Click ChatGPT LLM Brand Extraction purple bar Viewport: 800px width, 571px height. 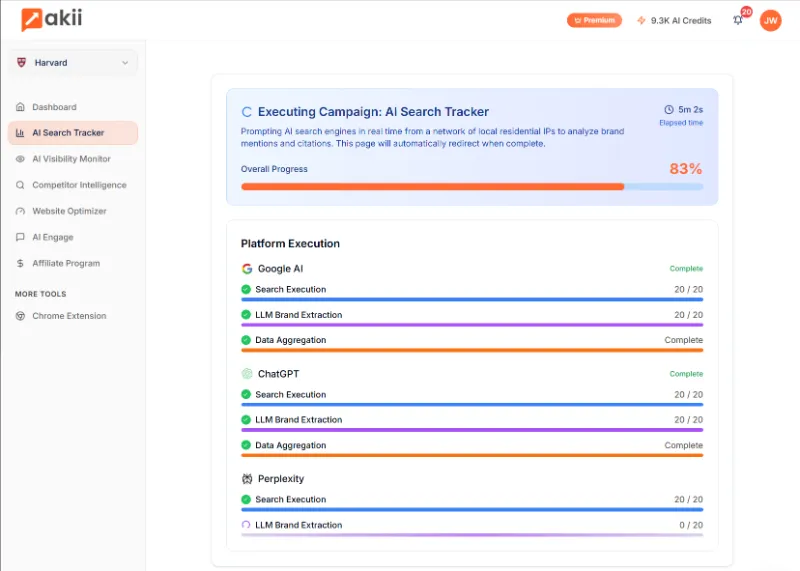point(472,430)
